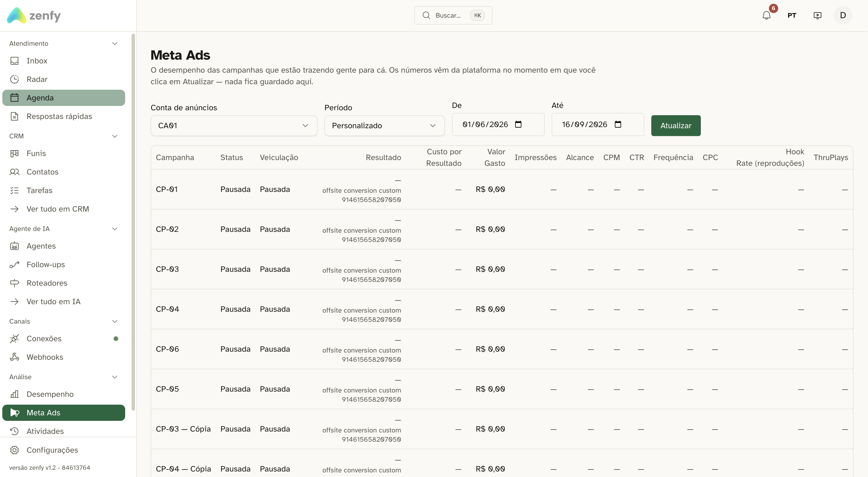This screenshot has width=868, height=477.
Task: Click the Respostas rápidas document icon
Action: click(14, 116)
